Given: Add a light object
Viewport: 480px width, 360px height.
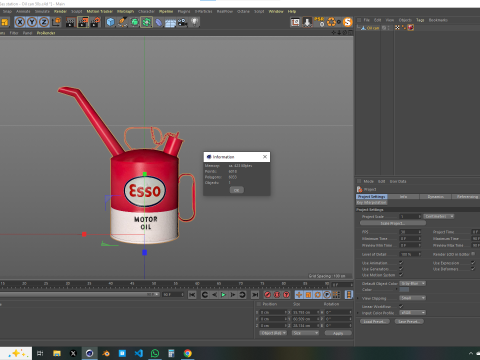Looking at the screenshot, I should (x=194, y=22).
